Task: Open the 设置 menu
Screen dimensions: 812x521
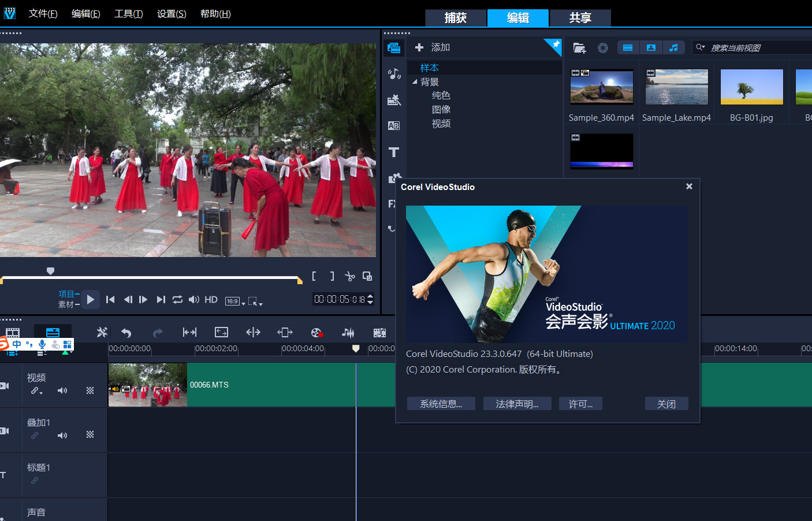Action: click(172, 13)
